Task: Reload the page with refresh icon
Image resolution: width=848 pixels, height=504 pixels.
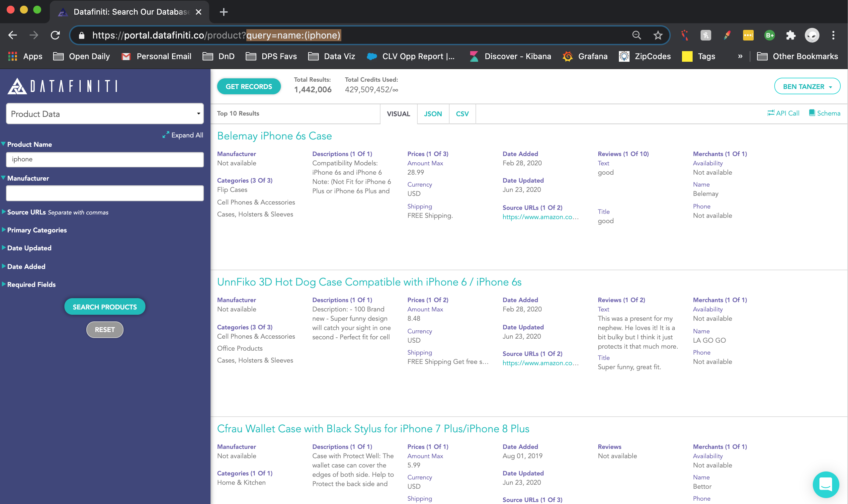Action: (55, 35)
